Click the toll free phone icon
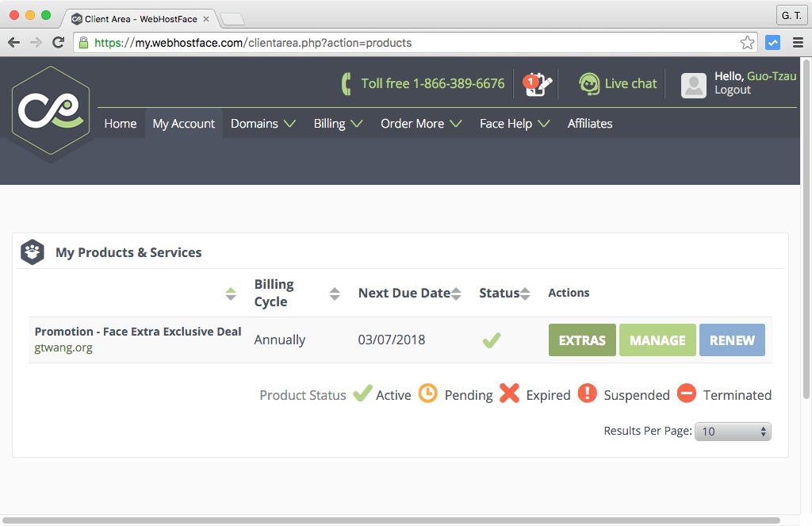The image size is (812, 526). (x=347, y=84)
